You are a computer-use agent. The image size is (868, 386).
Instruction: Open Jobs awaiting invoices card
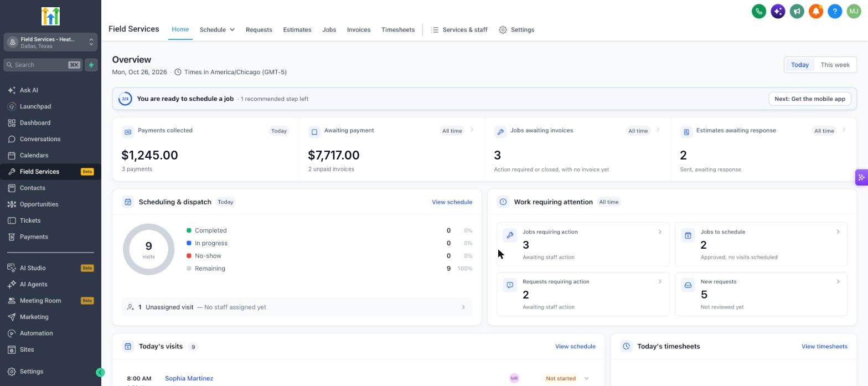[577, 150]
